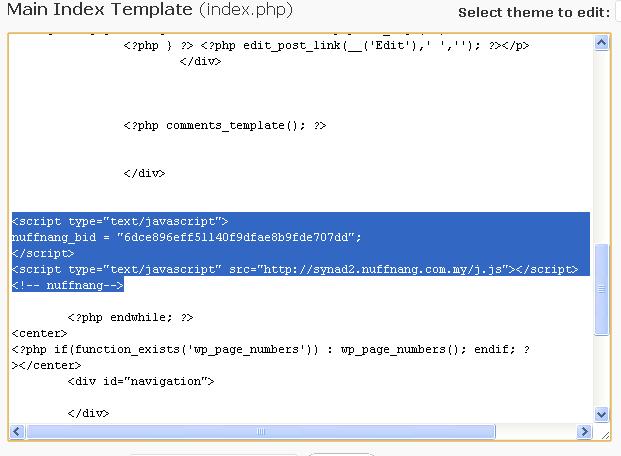This screenshot has height=456, width=621.
Task: Click the horizontal scrollbar thumb
Action: 261,431
